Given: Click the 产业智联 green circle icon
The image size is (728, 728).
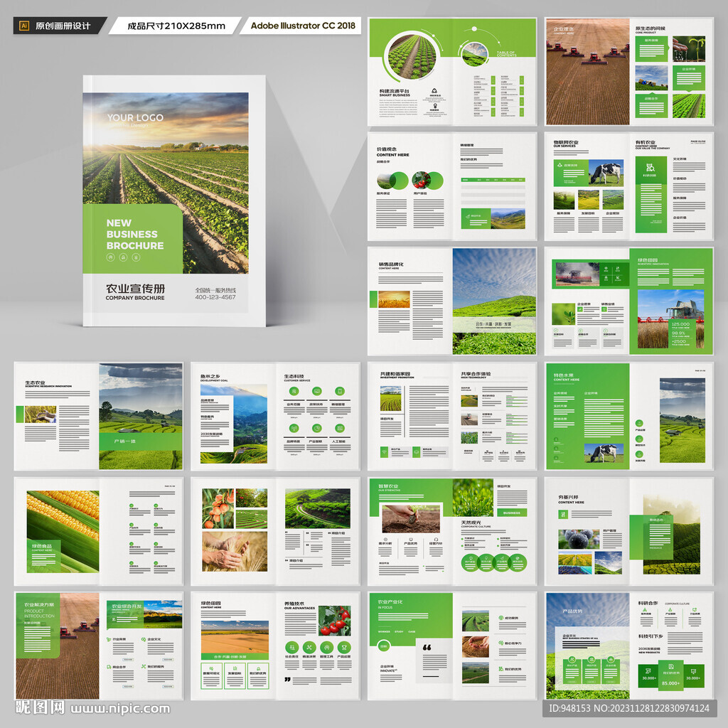Looking at the screenshot, I should (x=316, y=429).
